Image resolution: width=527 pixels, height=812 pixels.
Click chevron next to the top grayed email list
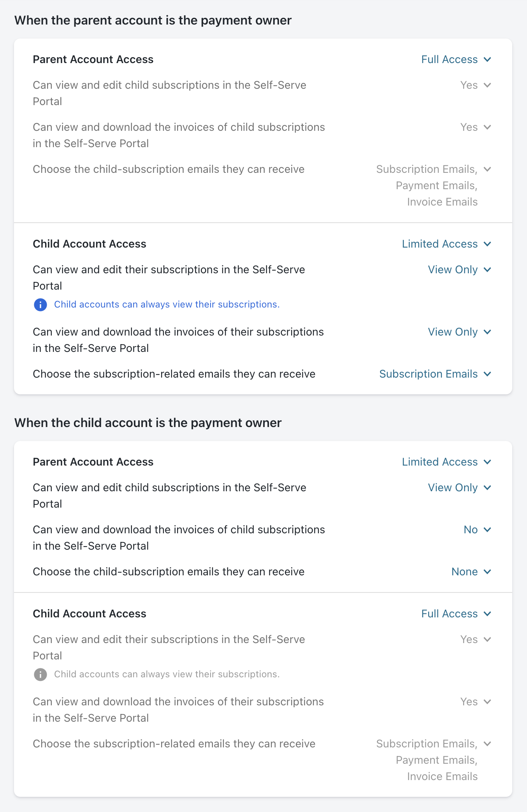coord(487,169)
